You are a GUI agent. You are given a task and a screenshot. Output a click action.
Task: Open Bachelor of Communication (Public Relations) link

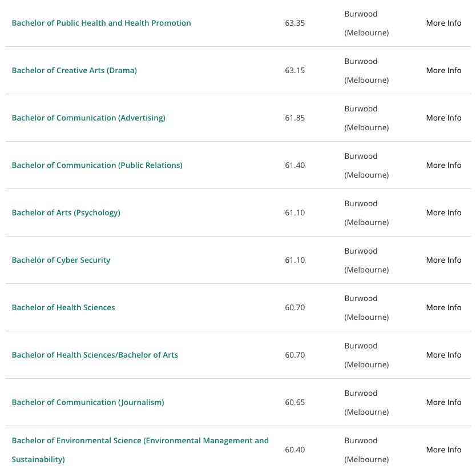[x=97, y=165]
